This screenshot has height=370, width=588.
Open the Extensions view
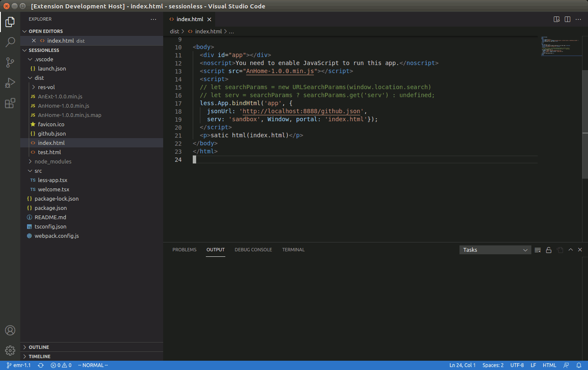10,103
